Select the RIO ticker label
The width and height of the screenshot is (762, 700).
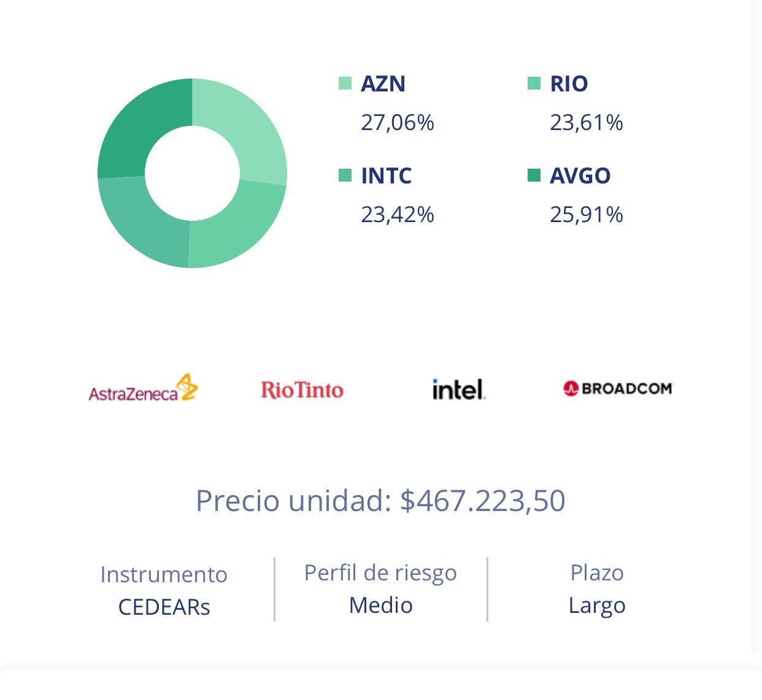569,83
